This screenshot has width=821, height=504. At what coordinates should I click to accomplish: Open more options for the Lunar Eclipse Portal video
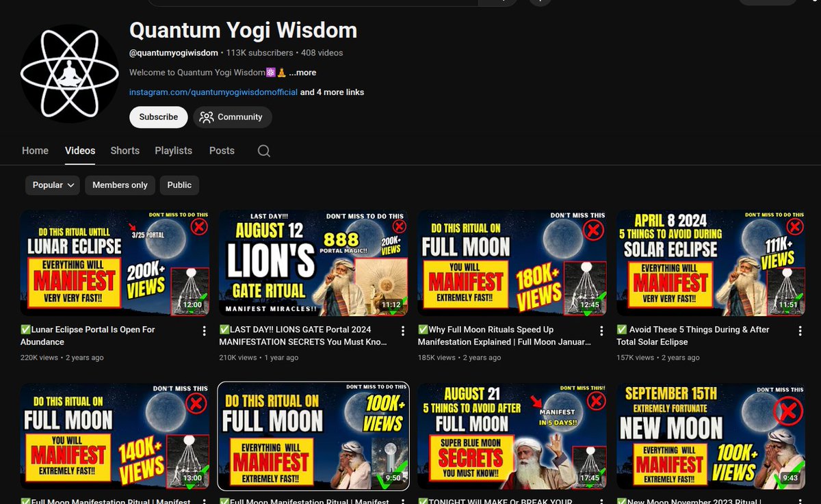[204, 331]
